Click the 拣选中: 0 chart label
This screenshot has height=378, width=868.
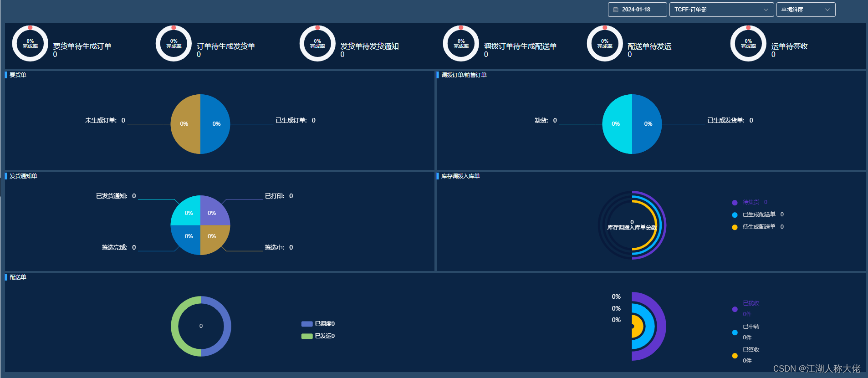(x=279, y=247)
